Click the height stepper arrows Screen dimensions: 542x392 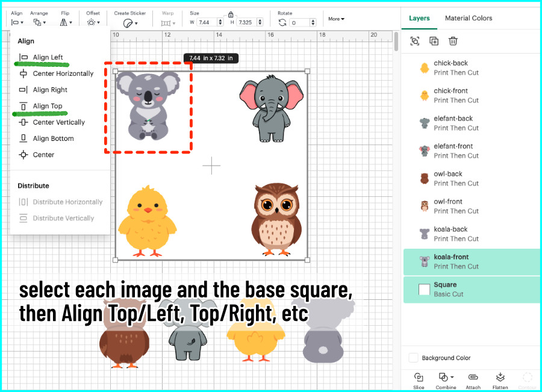[x=260, y=22]
